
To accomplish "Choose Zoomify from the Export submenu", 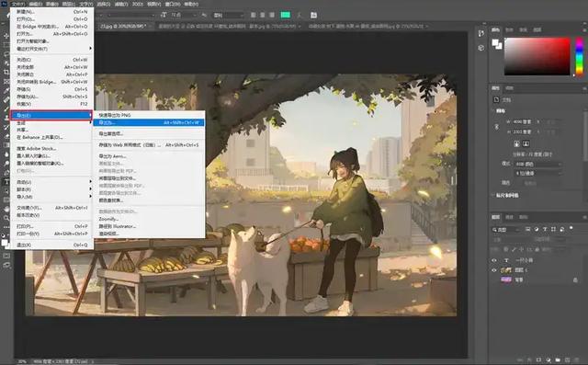I will 149,219.
